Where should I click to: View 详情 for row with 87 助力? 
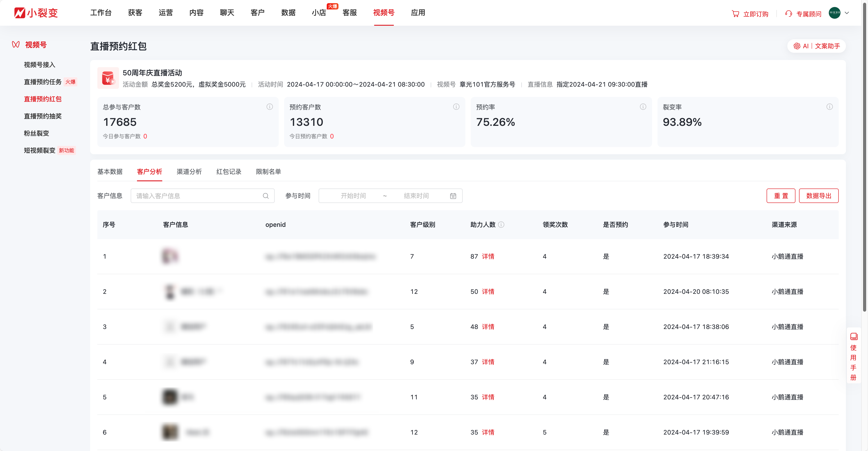coord(488,256)
